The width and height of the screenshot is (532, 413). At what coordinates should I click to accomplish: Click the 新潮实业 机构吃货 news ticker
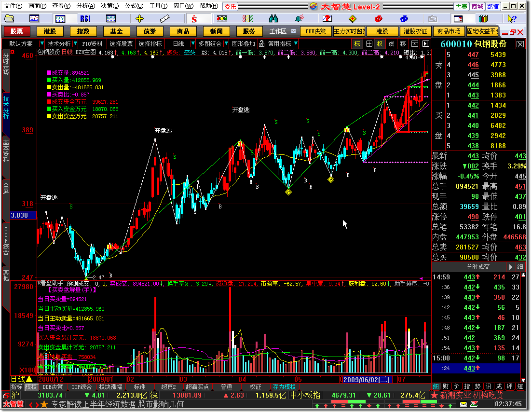pos(471,395)
